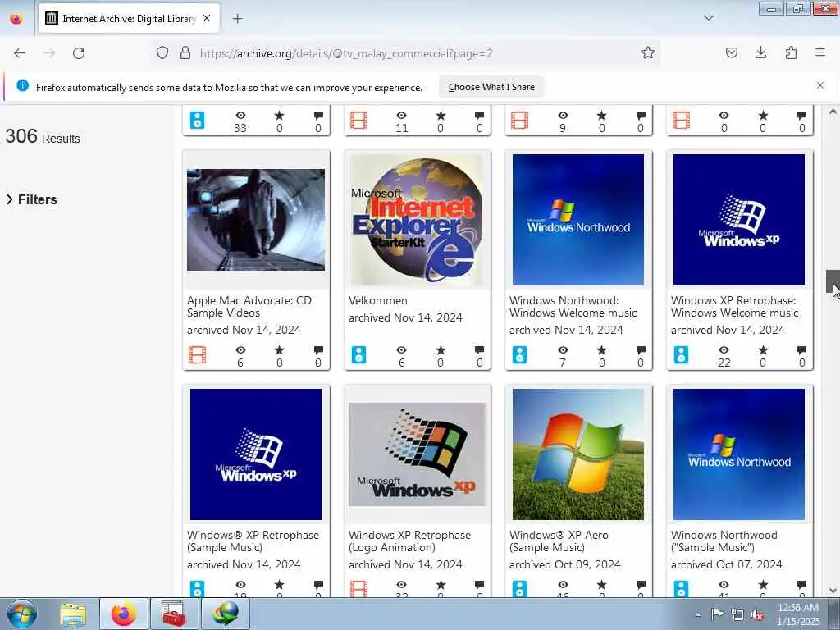Click the Velkommen item title
The image size is (840, 630).
pyautogui.click(x=377, y=300)
